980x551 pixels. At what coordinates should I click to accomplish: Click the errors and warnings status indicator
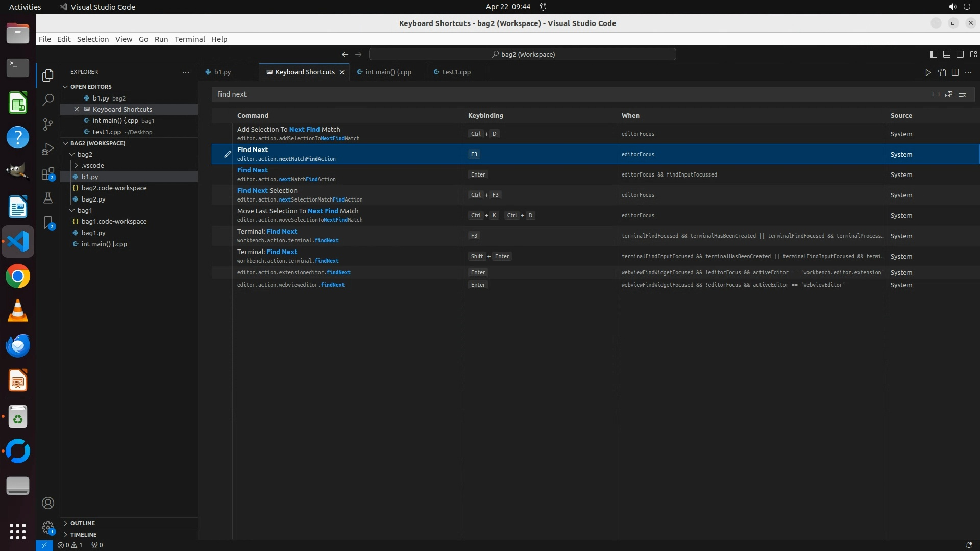(70, 545)
